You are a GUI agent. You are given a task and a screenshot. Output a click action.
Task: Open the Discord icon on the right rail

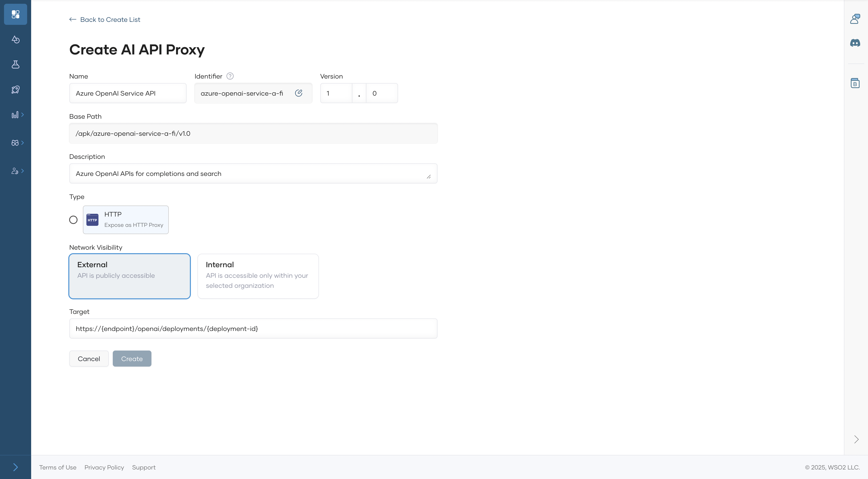tap(855, 43)
